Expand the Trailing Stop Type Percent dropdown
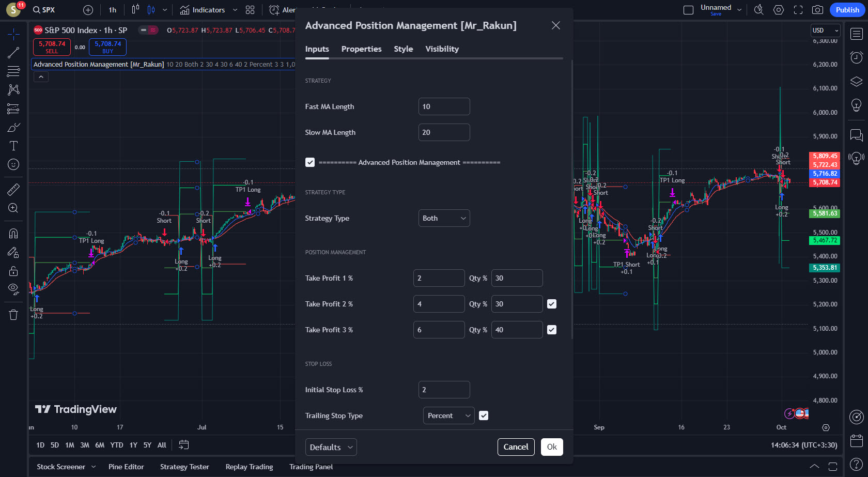The height and width of the screenshot is (477, 868). coord(448,416)
